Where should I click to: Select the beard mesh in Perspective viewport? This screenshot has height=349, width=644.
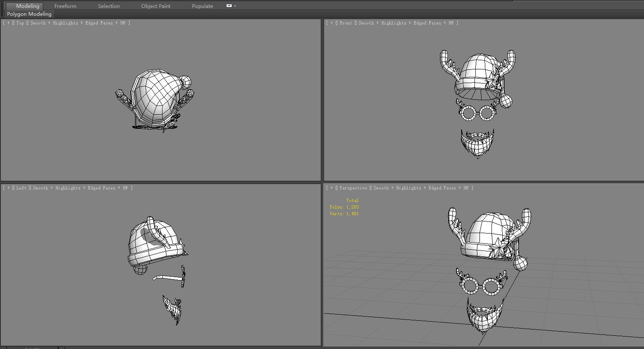point(484,317)
